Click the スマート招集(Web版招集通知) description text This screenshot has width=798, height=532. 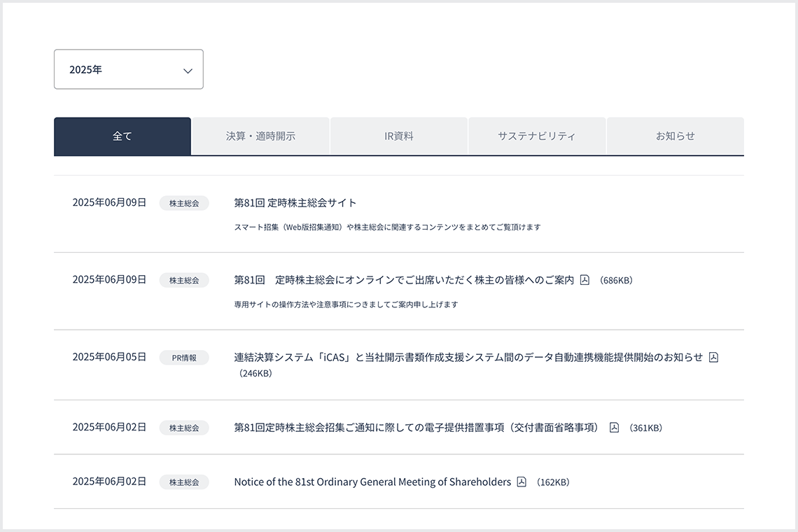387,227
